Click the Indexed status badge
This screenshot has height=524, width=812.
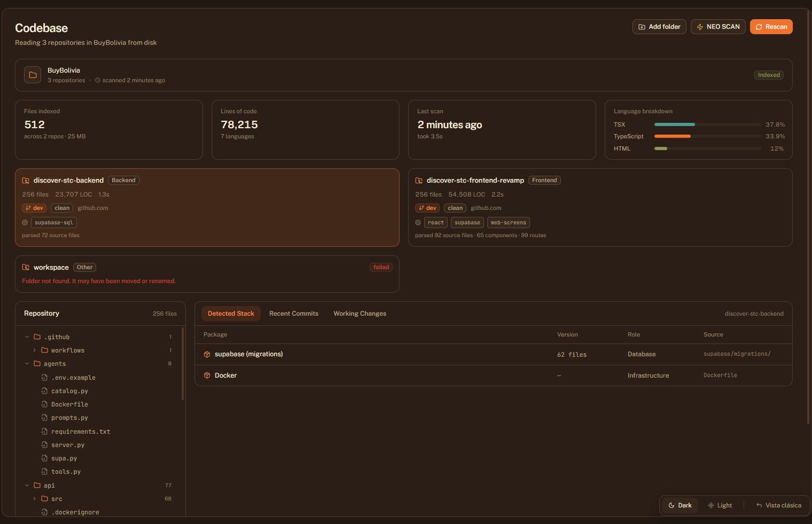click(x=769, y=75)
